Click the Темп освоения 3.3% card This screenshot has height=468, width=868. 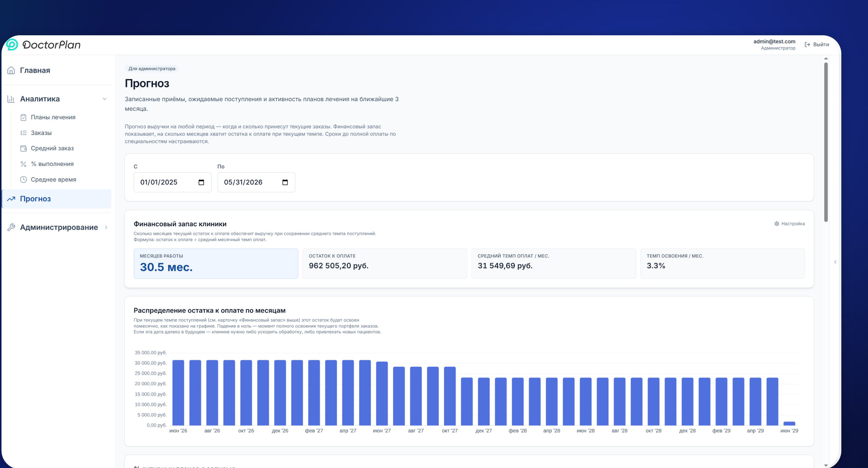click(x=722, y=264)
